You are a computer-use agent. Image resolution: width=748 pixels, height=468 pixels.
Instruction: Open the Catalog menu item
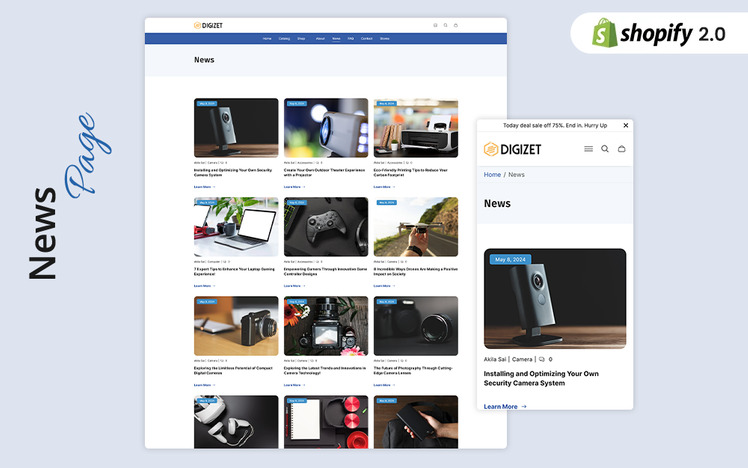coord(284,39)
